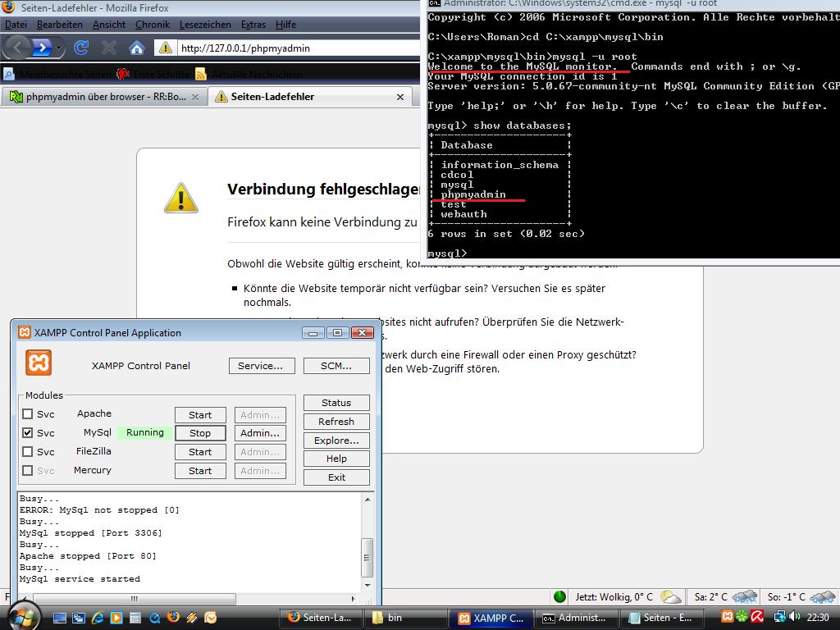
Task: Open the Datei menu
Action: pos(16,25)
